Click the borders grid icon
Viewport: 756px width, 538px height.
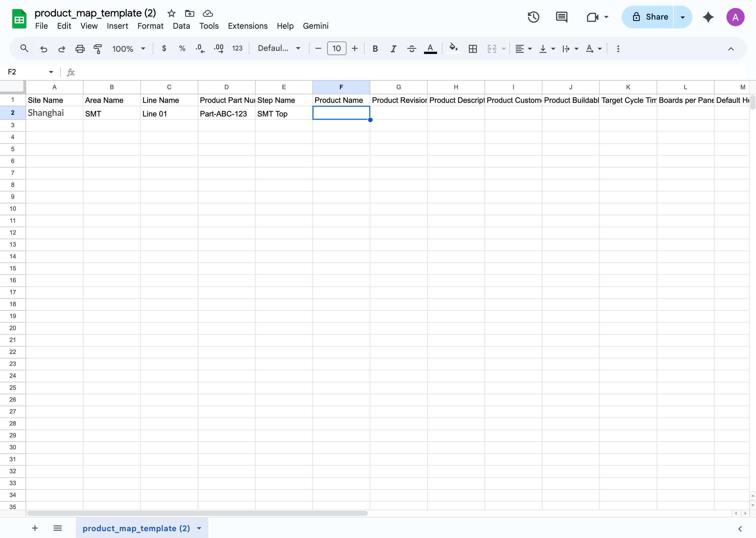click(x=473, y=49)
